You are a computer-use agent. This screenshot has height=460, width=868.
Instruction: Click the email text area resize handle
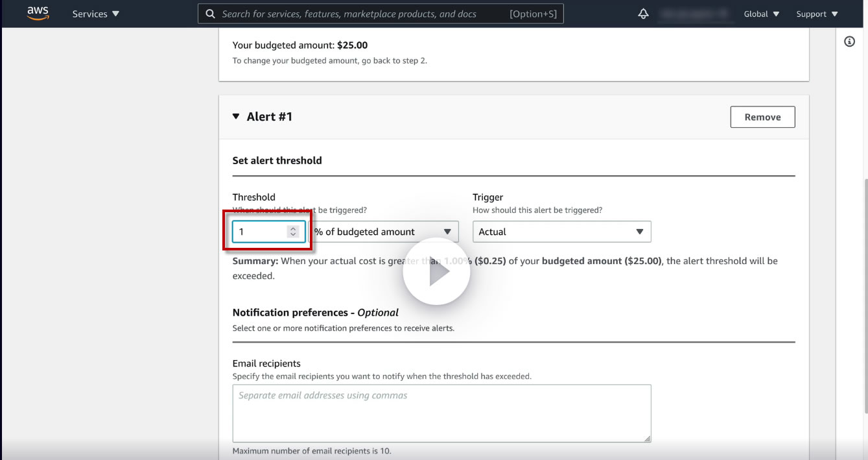point(647,439)
